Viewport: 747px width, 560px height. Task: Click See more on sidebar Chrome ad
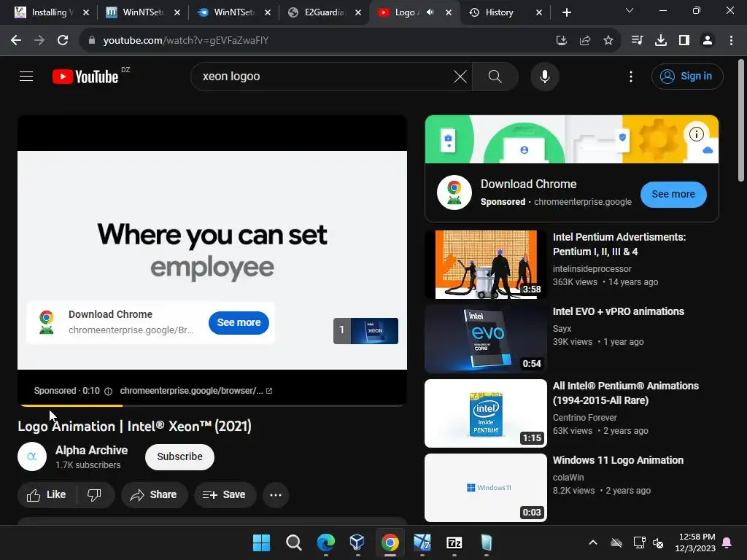[673, 194]
